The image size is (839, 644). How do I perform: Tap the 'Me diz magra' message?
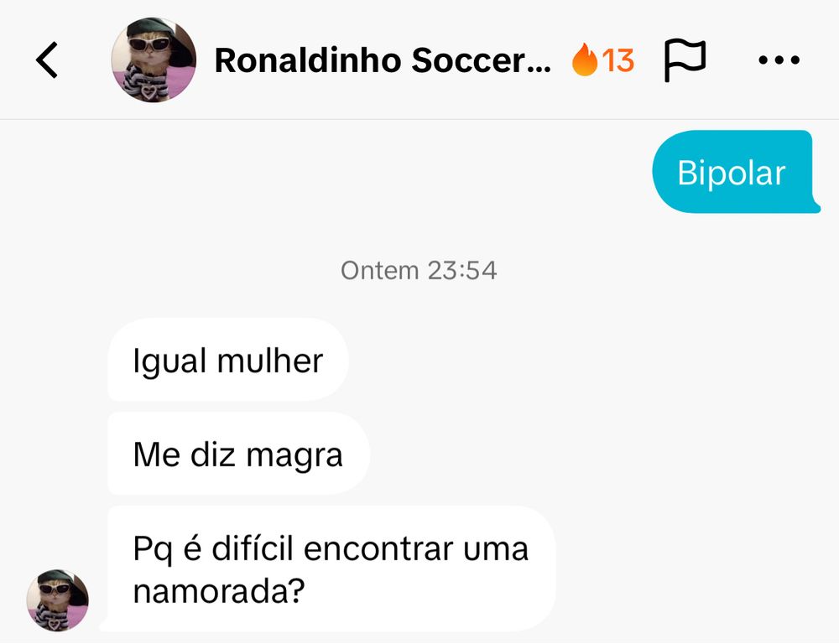tap(237, 454)
